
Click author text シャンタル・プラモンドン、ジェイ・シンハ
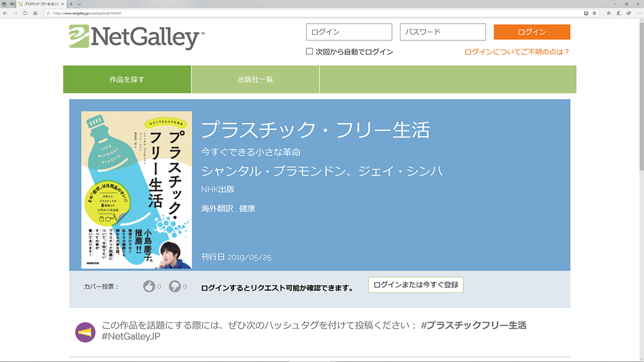coord(322,171)
